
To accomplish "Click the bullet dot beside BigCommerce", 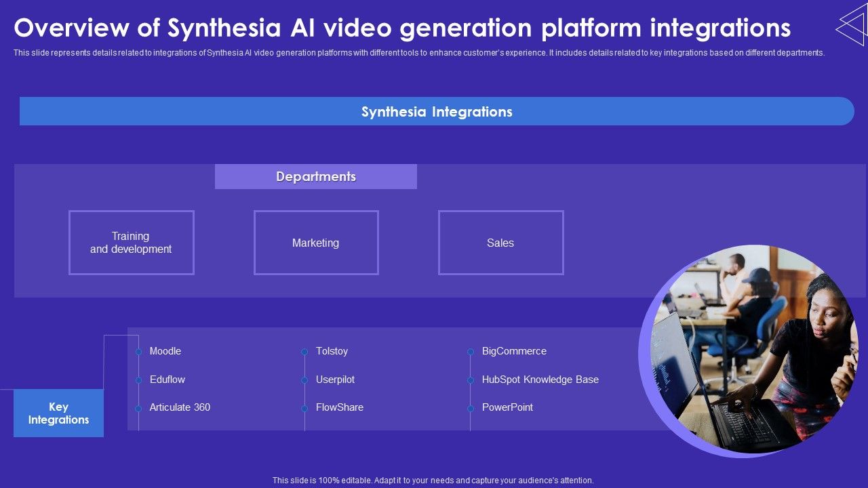I will [470, 352].
